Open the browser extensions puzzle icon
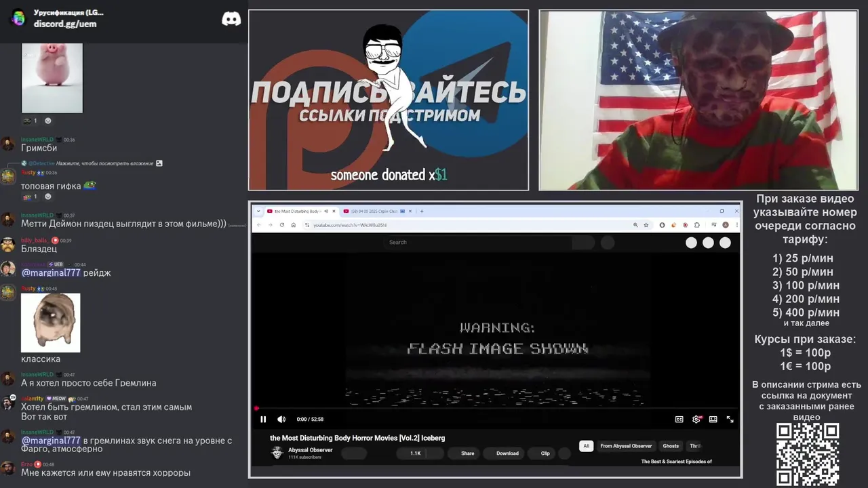This screenshot has height=488, width=868. [x=697, y=225]
